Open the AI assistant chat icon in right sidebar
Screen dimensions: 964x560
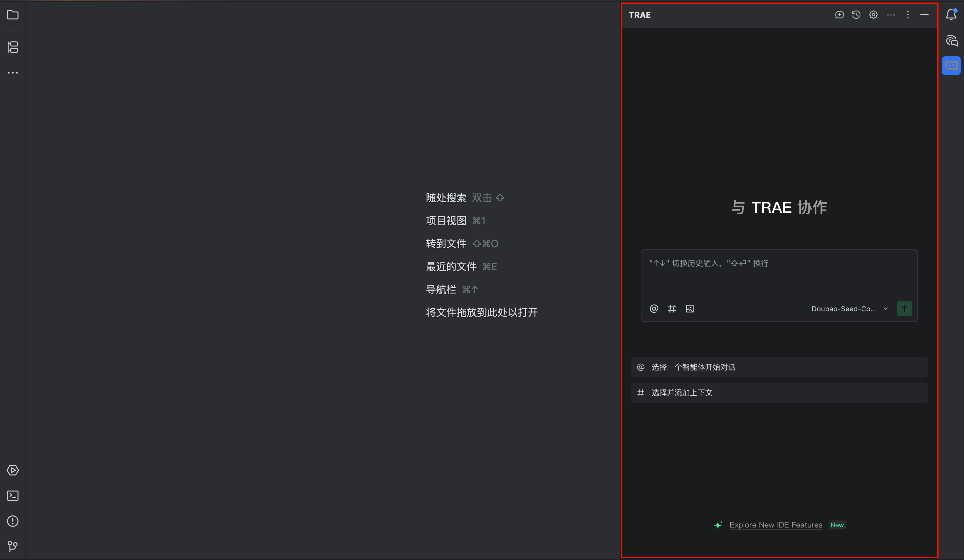(x=951, y=40)
